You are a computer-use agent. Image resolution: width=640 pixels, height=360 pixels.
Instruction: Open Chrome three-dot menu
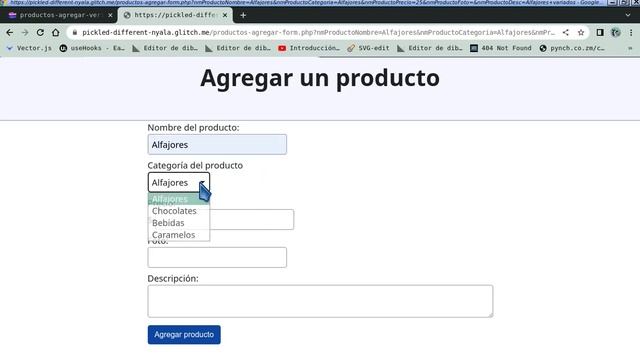pos(631,32)
